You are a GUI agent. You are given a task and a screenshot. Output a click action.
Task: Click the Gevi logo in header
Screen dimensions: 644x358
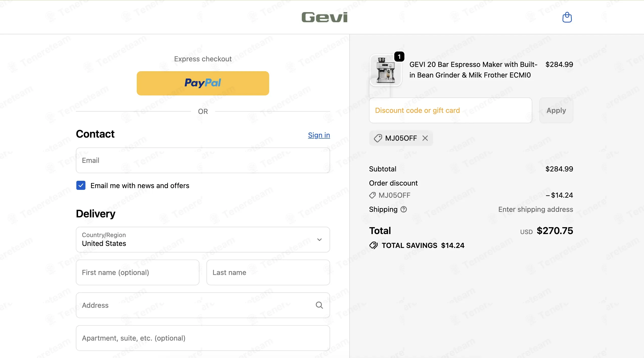[325, 17]
